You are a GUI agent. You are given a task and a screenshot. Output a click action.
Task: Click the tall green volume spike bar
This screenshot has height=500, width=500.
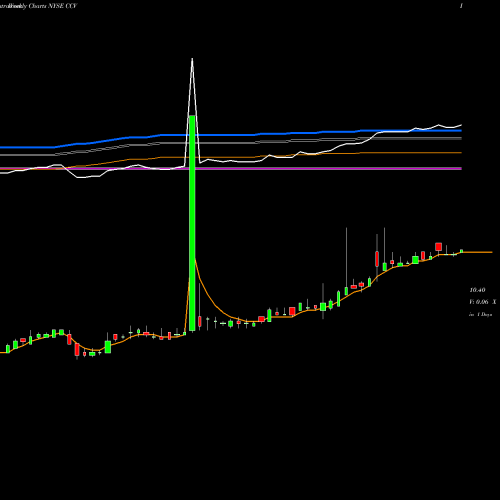[x=192, y=223]
